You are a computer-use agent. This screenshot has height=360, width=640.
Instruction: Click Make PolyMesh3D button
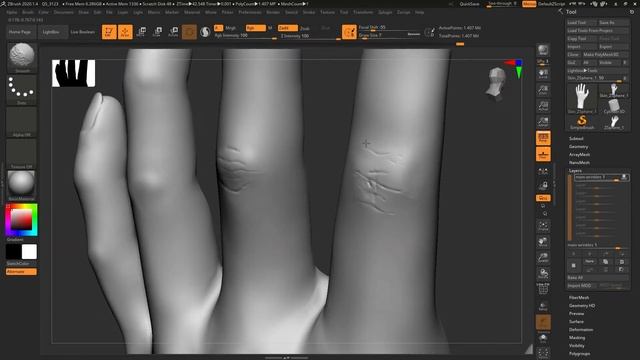(605, 54)
